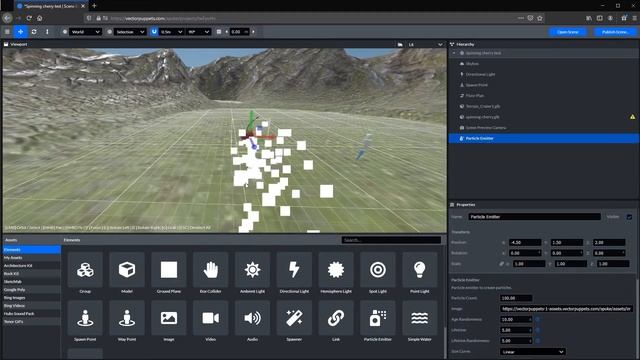This screenshot has height=360, width=640.
Task: Open the Tenor GIFs asset source
Action: [x=32, y=322]
